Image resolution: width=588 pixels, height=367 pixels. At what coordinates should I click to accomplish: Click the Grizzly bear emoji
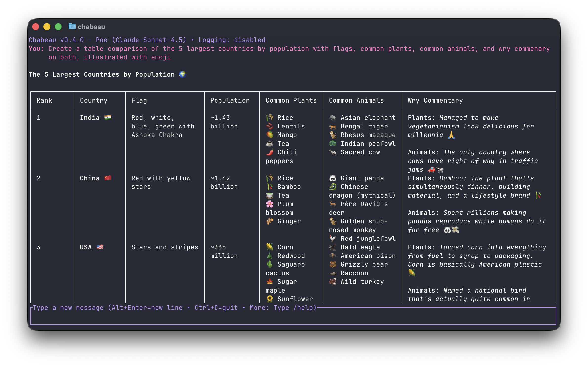[333, 264]
